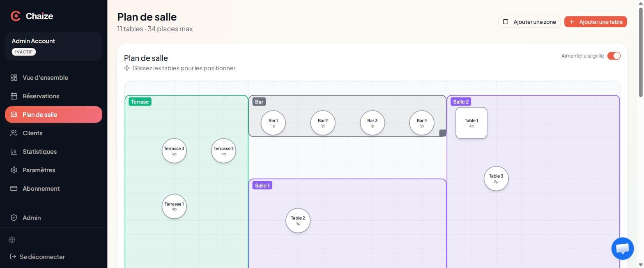Go to Réservations page
Viewport: 644px width, 268px height.
[53, 96]
